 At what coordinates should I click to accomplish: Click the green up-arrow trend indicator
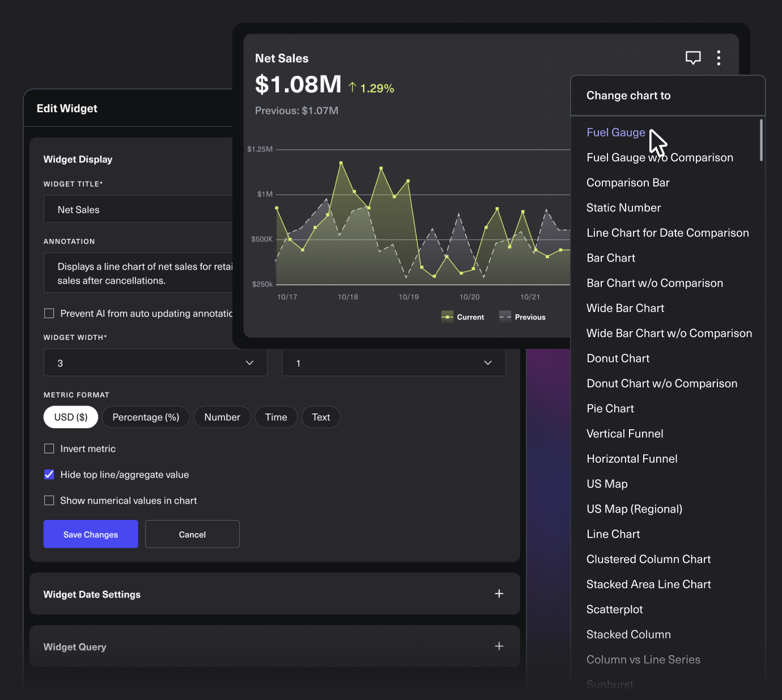click(352, 87)
